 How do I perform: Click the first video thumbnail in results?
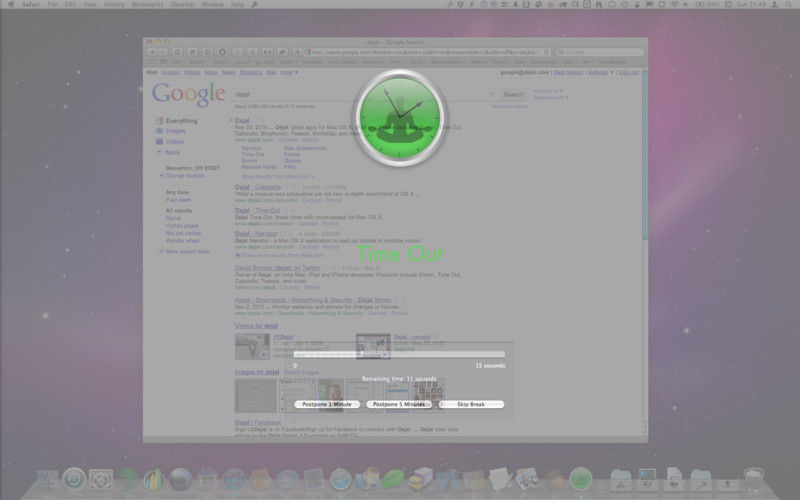pyautogui.click(x=252, y=346)
